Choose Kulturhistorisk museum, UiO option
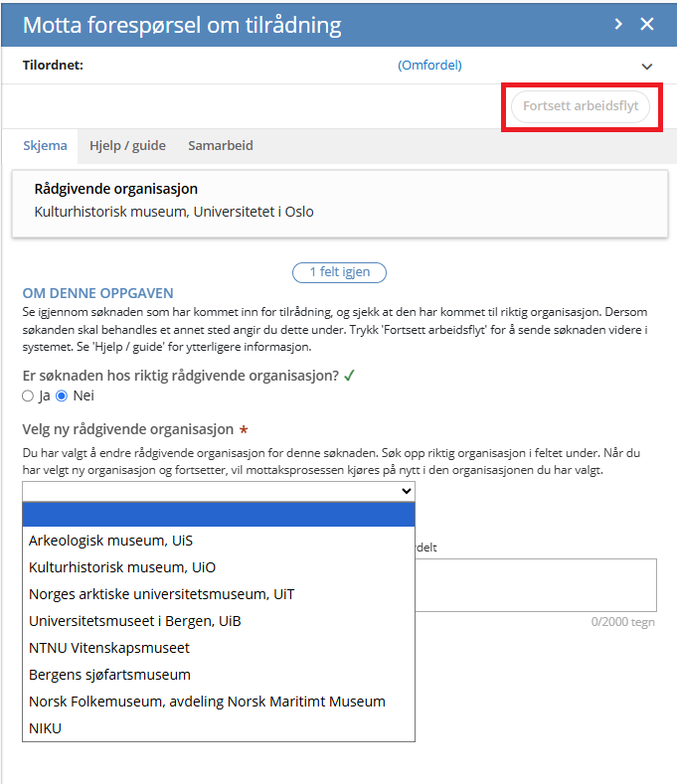This screenshot has height=784, width=677. pyautogui.click(x=122, y=567)
